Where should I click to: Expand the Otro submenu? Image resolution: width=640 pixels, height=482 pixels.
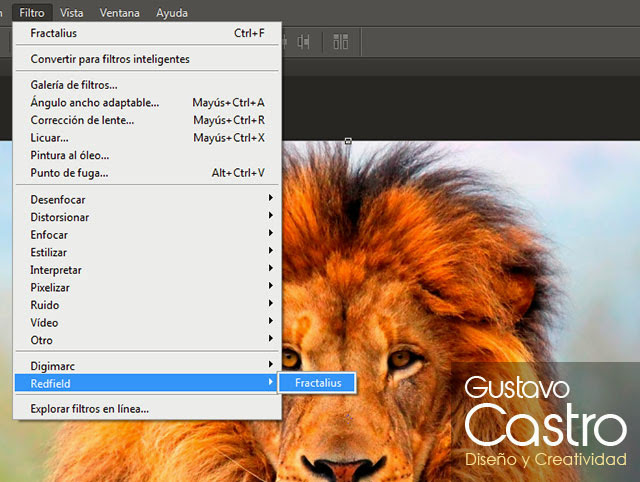[147, 340]
